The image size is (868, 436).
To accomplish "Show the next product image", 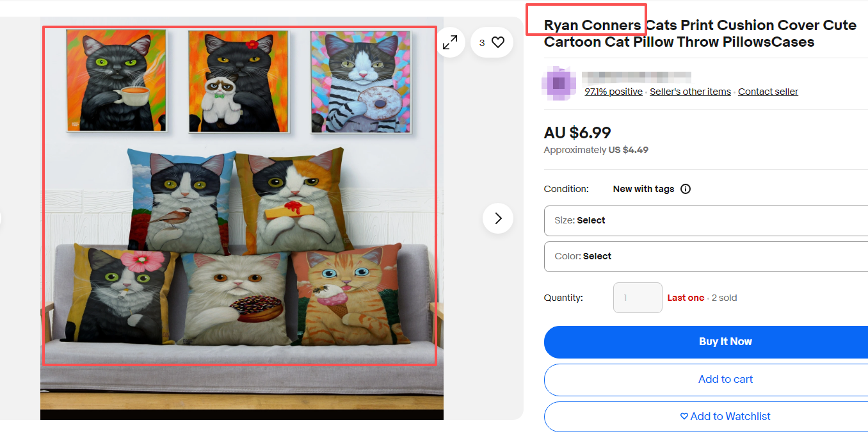I will click(498, 218).
